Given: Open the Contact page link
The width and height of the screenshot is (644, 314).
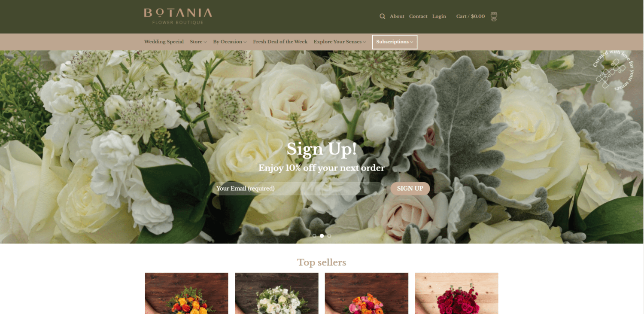Looking at the screenshot, I should (x=418, y=16).
